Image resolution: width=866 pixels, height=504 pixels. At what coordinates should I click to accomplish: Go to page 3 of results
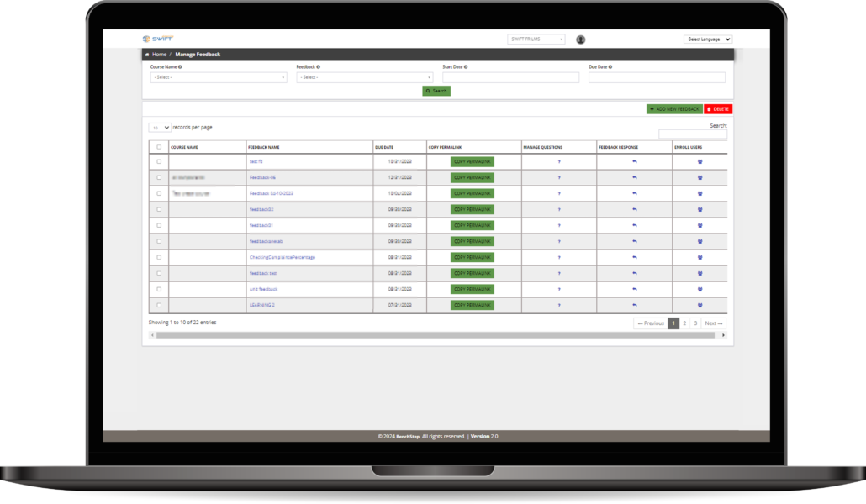click(695, 323)
